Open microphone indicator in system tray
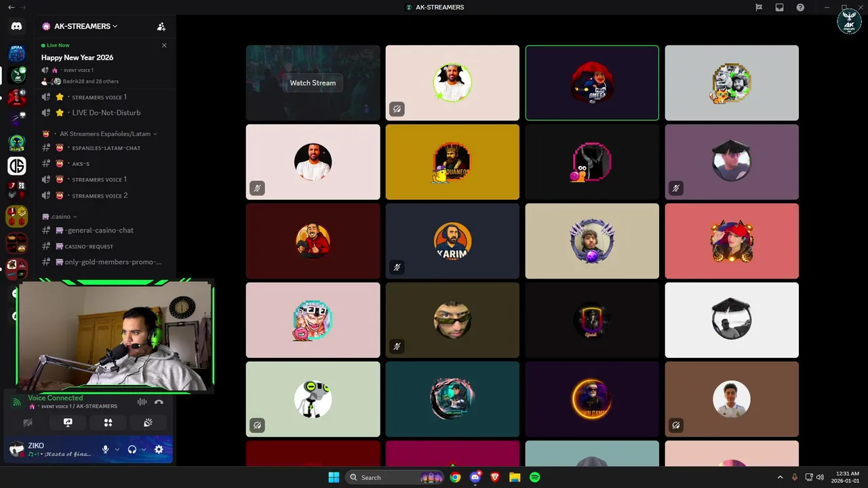 tap(795, 477)
